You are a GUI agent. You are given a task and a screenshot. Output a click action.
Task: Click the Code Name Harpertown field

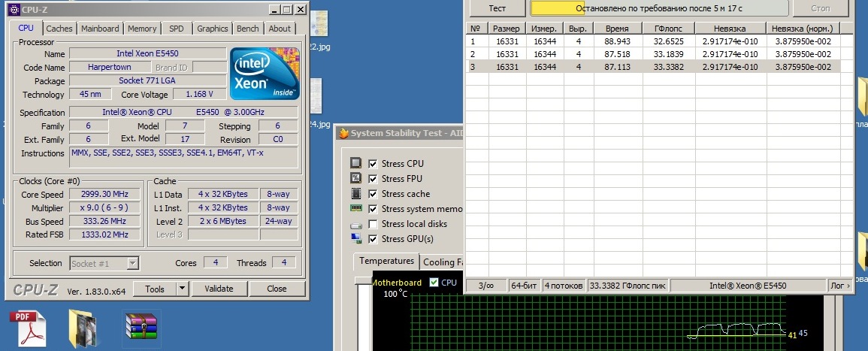(110, 67)
